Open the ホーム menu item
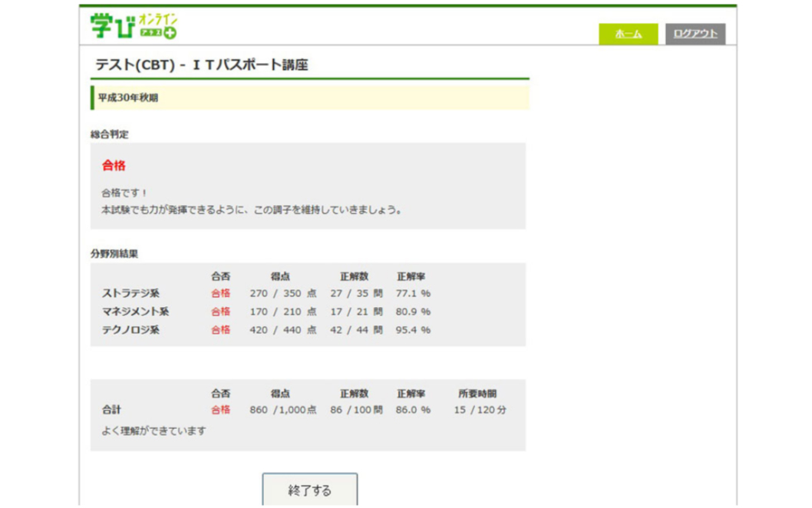The image size is (812, 508). tap(627, 33)
